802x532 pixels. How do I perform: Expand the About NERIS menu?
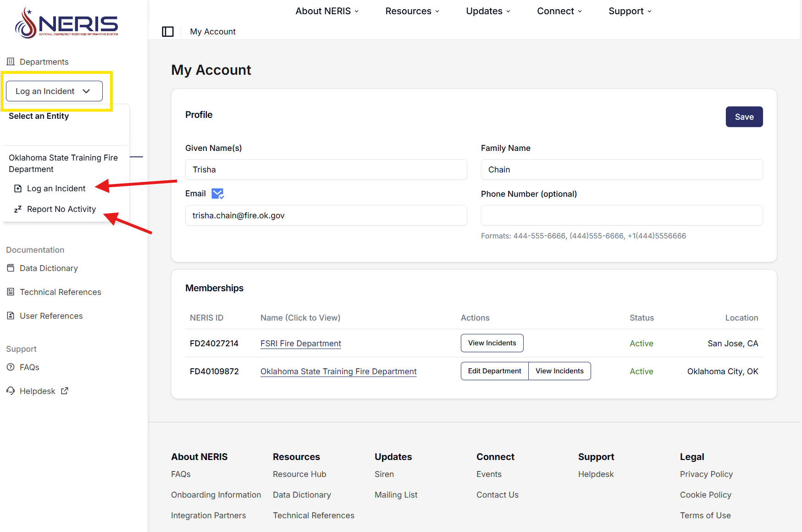[x=327, y=11]
